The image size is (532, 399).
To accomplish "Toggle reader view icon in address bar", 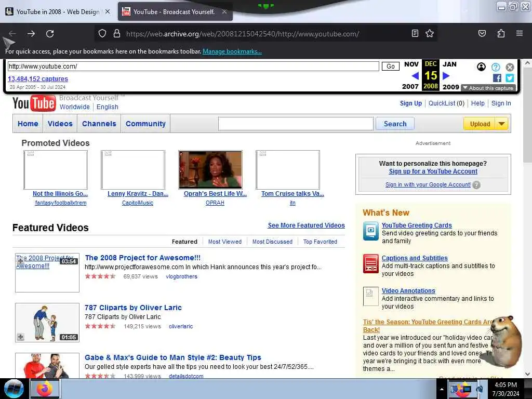I will tap(415, 33).
